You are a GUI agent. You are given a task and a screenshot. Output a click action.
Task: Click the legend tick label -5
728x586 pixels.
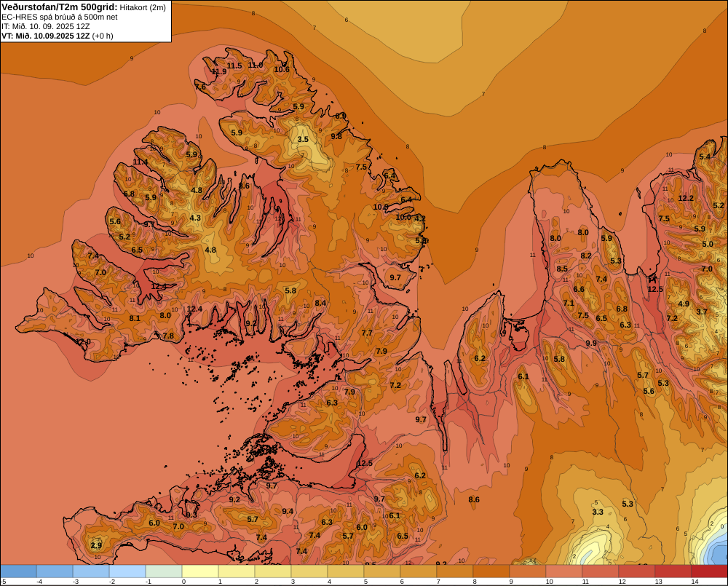pyautogui.click(x=3, y=582)
